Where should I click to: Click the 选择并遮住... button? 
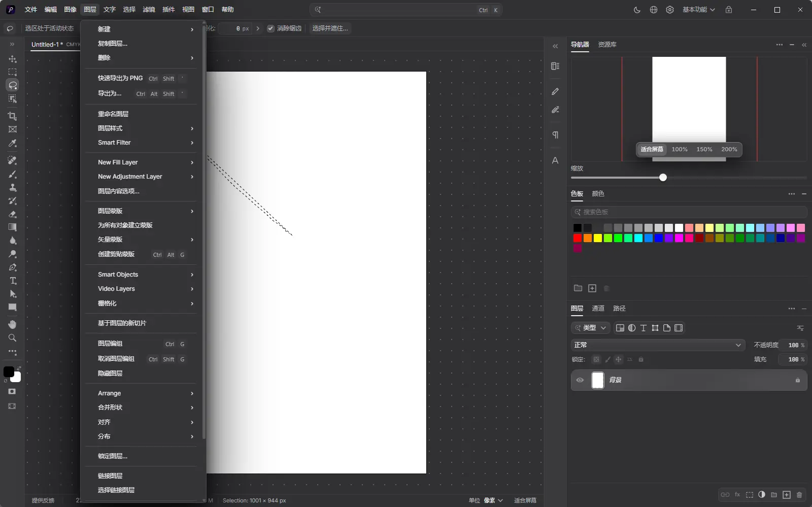click(x=330, y=28)
